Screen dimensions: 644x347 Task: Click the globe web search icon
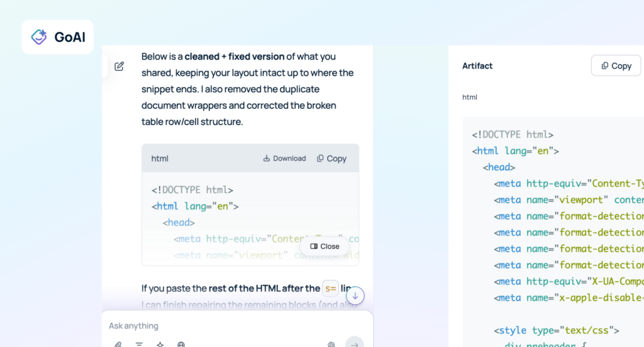click(181, 344)
